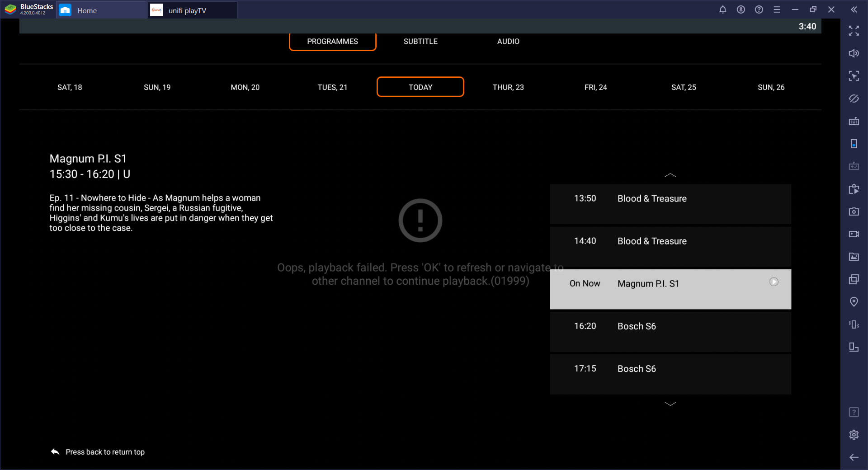The image size is (868, 470).
Task: Select the TODAY date button
Action: [420, 87]
